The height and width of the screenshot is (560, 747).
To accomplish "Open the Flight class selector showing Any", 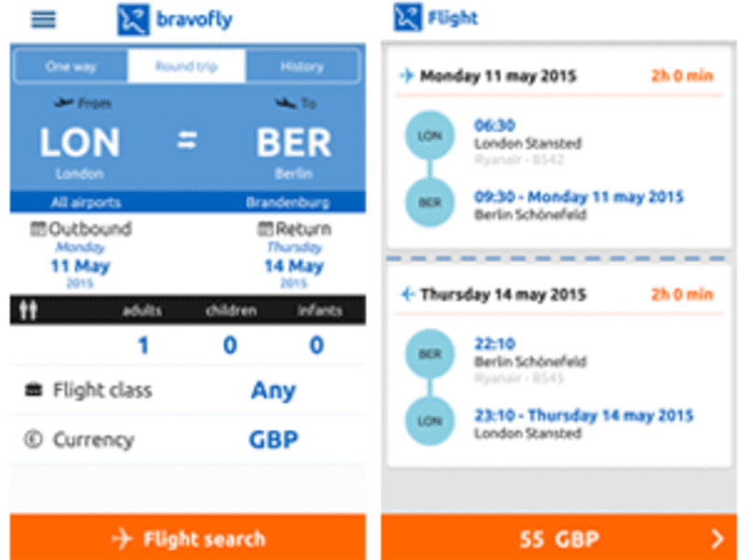I will (271, 391).
